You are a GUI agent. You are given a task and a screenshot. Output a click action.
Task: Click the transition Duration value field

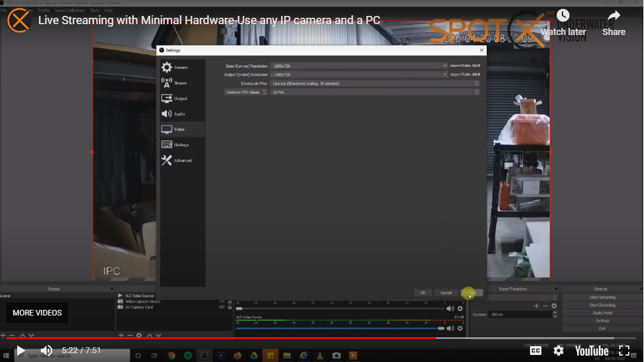[520, 315]
